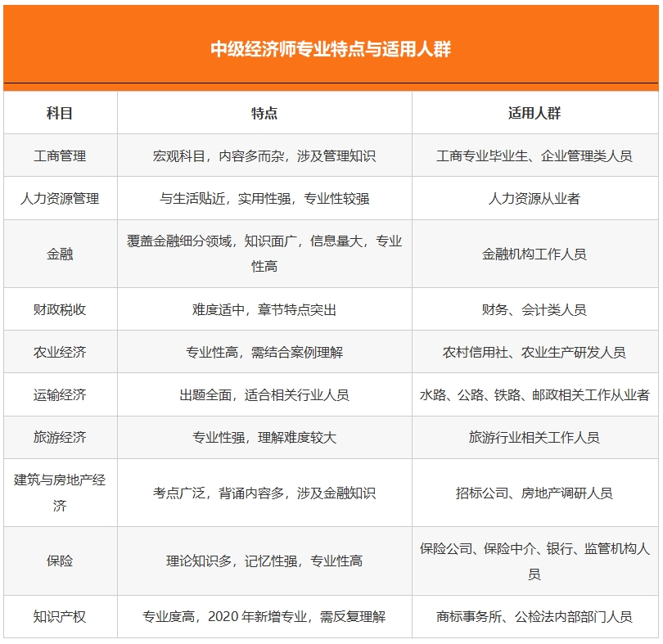The image size is (663, 644).
Task: Click 难度适中，章节特点突出 cell
Action: coord(264,310)
